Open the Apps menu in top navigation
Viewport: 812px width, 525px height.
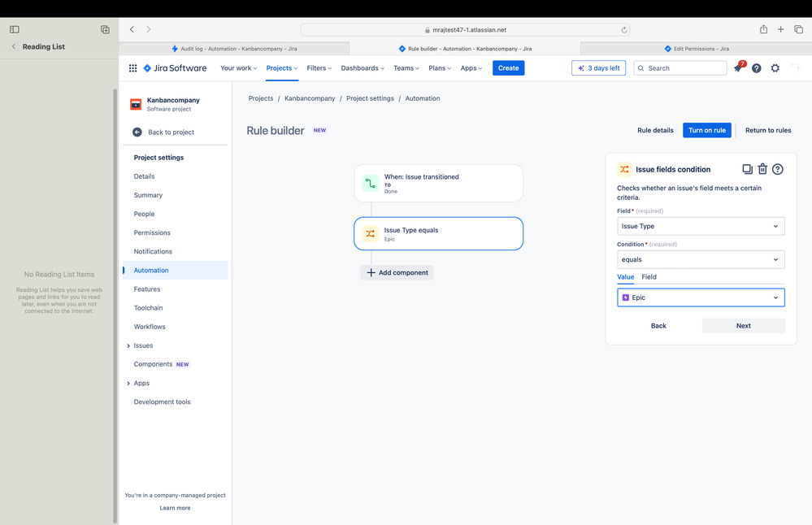pos(471,68)
